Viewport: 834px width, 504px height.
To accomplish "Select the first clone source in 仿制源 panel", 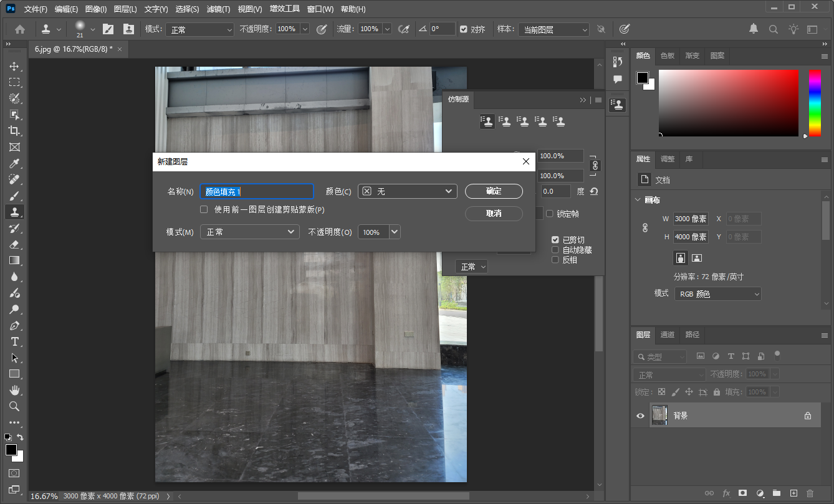I will 487,121.
